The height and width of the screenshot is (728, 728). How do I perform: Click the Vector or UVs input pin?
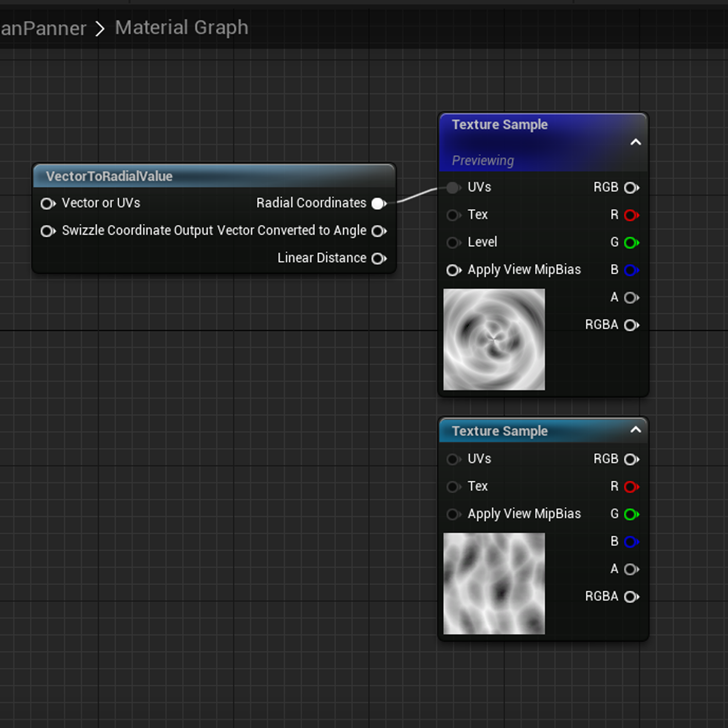48,203
